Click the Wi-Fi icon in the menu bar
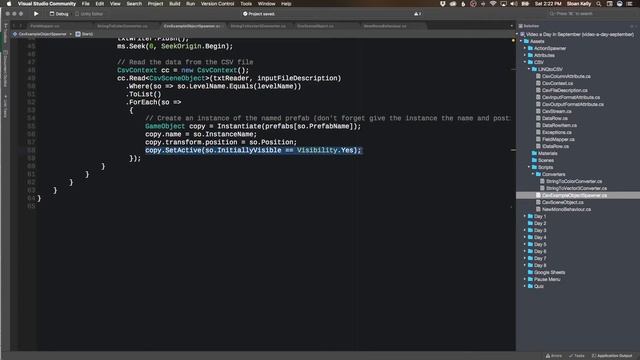The width and height of the screenshot is (640, 360). coord(493,4)
